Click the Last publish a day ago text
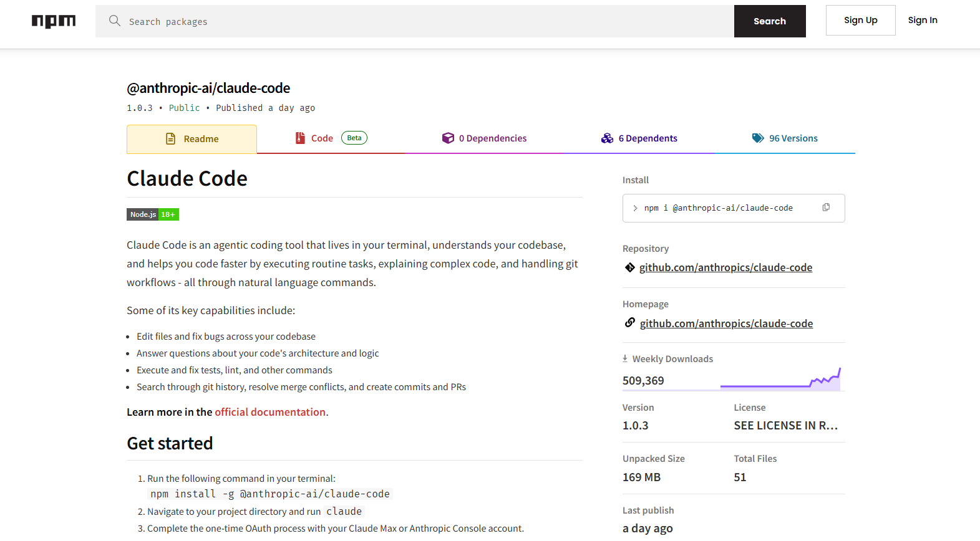The width and height of the screenshot is (980, 541). (x=648, y=529)
